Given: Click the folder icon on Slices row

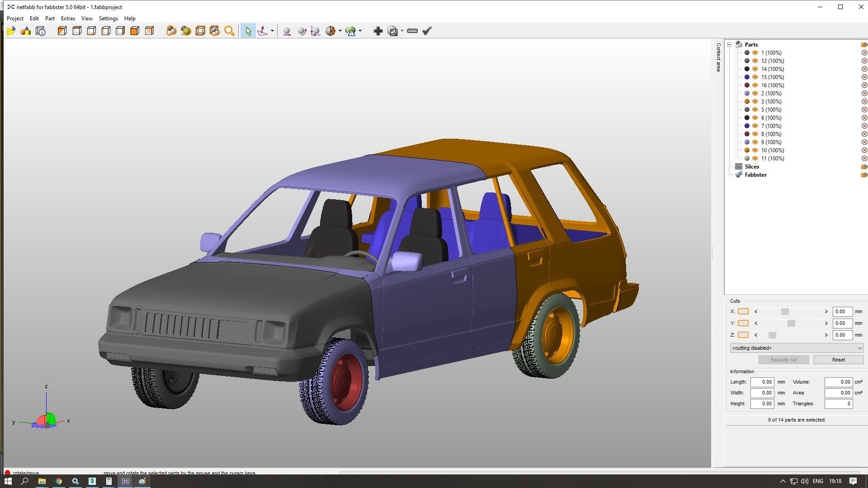Looking at the screenshot, I should [864, 167].
